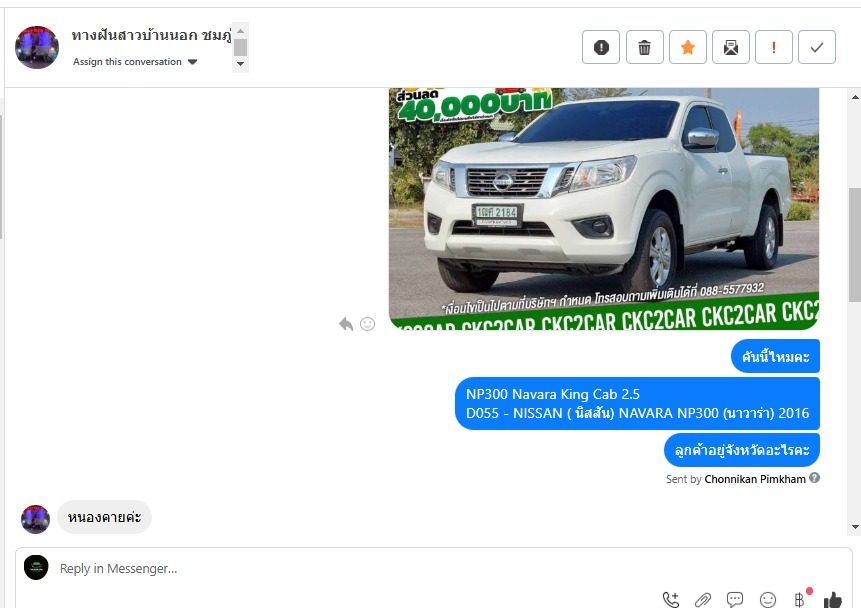This screenshot has height=608, width=861.
Task: Open the emoji picker in reply bar
Action: click(768, 599)
